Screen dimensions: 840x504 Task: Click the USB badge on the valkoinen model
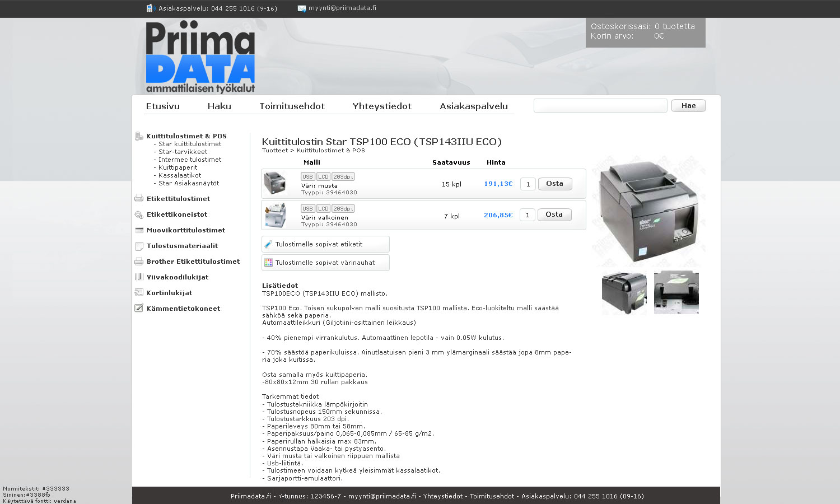pos(308,209)
